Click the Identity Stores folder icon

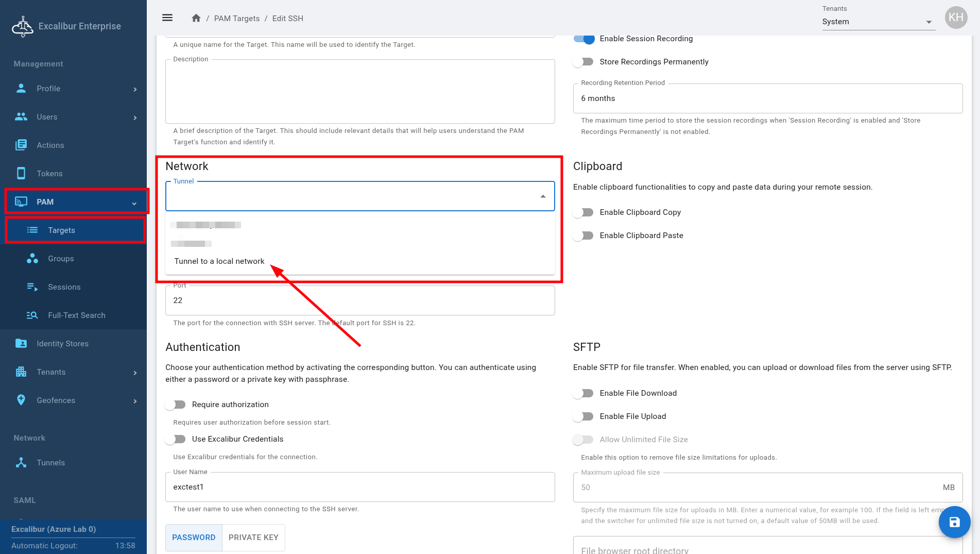point(21,344)
